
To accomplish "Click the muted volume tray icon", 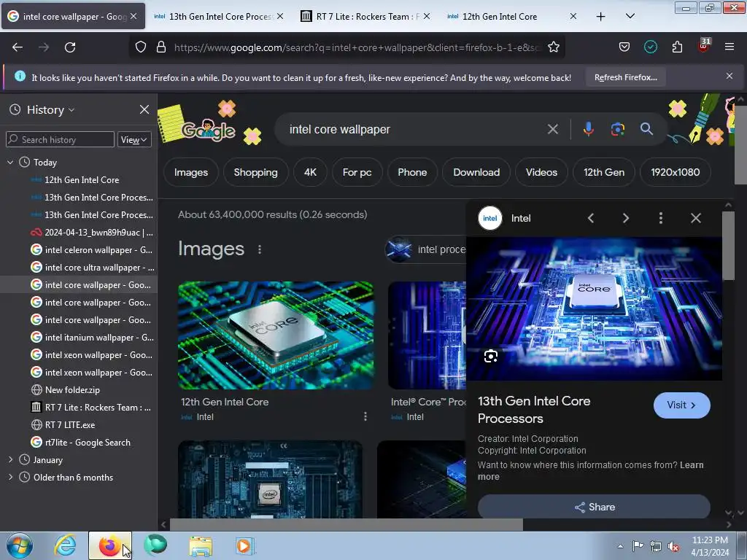I will coord(673,547).
